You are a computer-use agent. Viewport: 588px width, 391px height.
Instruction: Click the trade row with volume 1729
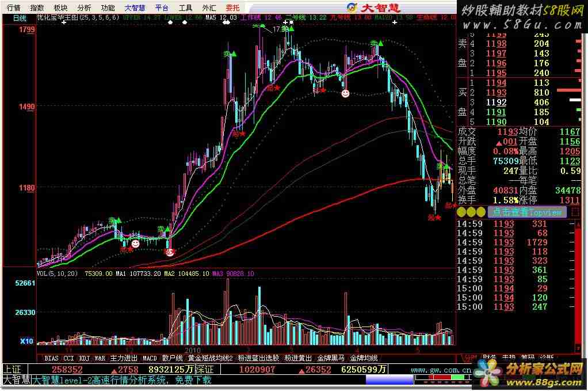pos(518,242)
